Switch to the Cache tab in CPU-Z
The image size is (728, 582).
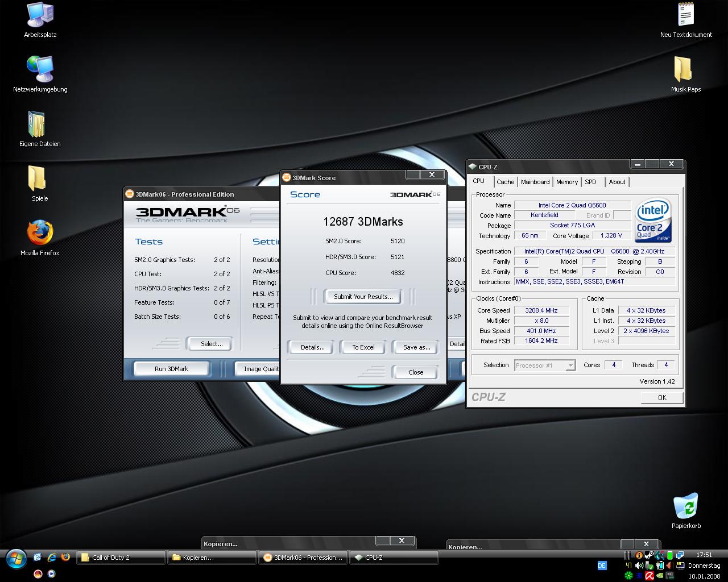(x=505, y=182)
